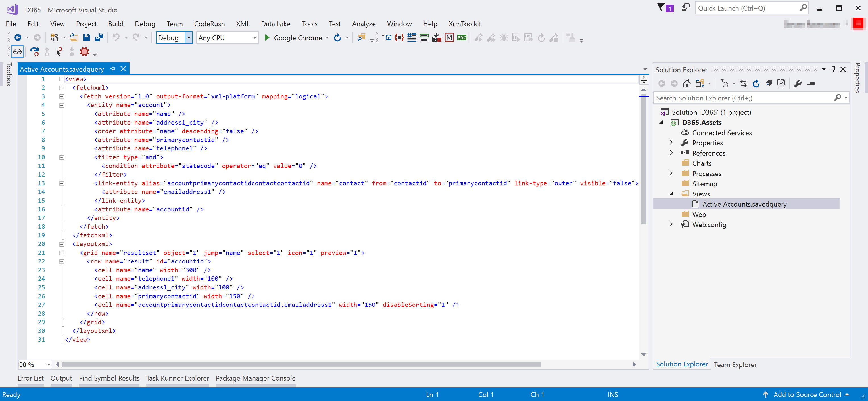Click the Find in Files folder icon
Viewport: 868px width, 401px height.
[x=361, y=38]
